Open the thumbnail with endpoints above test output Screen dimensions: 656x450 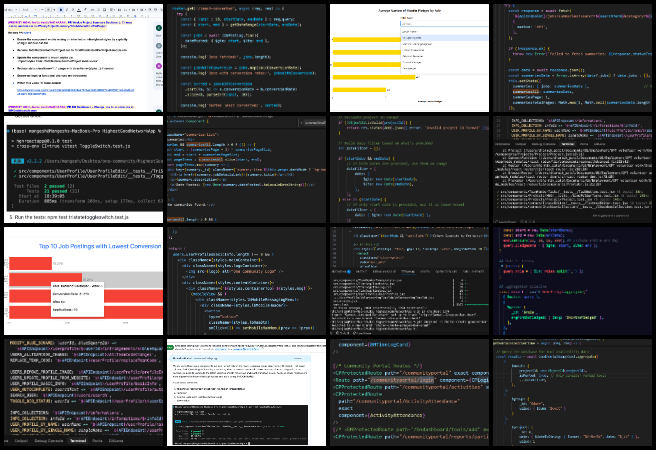(572, 169)
